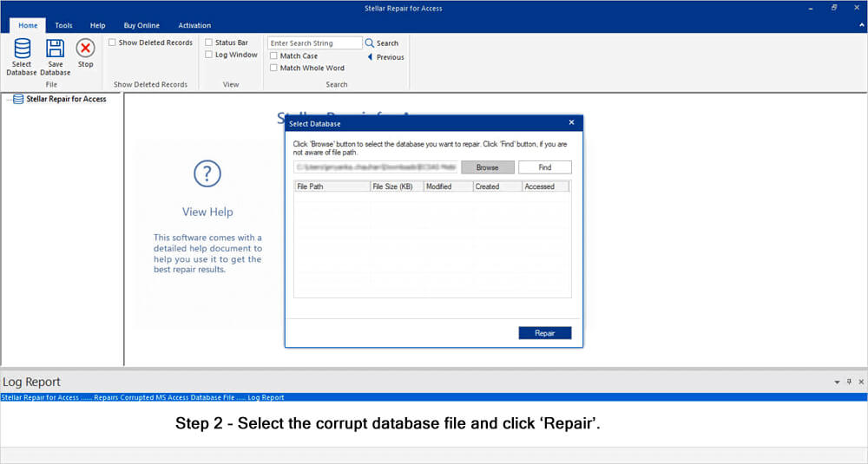Minimize the Stellar Repair window

(x=811, y=9)
